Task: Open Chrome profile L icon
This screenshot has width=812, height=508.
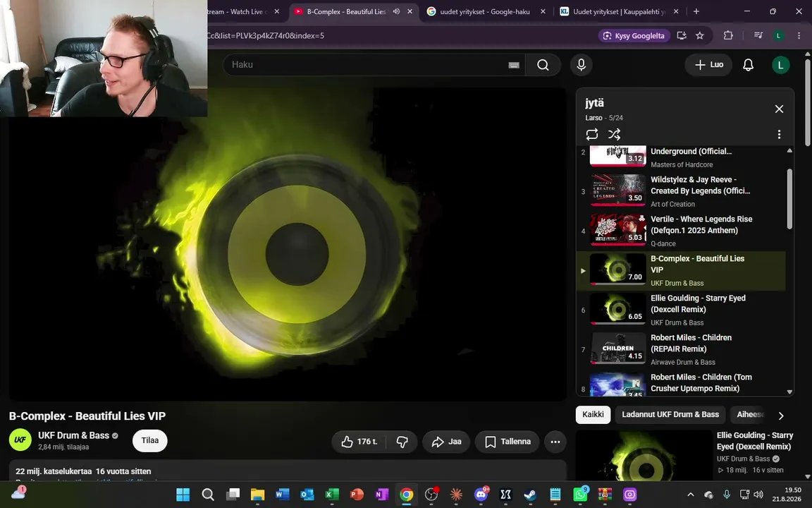Action: point(778,35)
